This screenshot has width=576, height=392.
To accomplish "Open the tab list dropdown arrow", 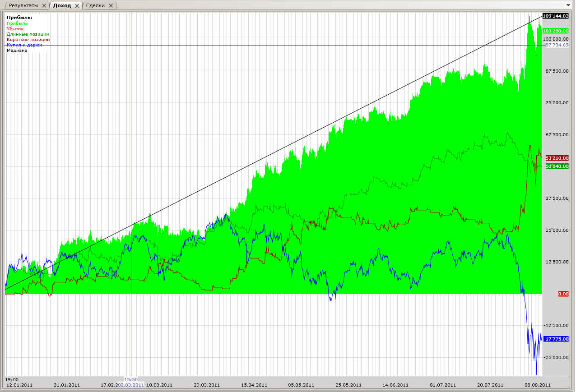I will tap(568, 5).
